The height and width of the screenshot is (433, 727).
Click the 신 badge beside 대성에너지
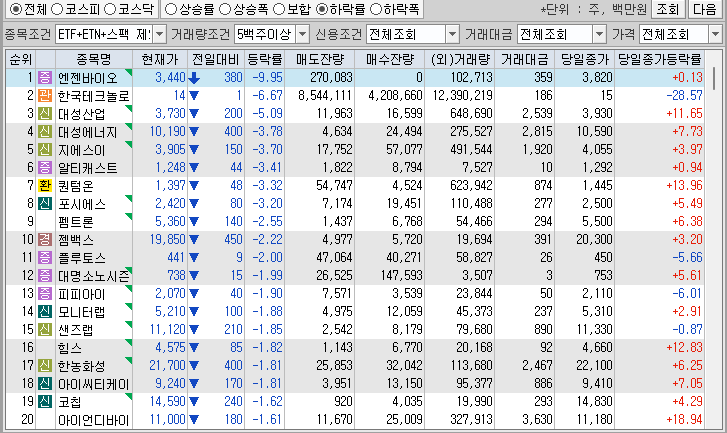point(45,132)
